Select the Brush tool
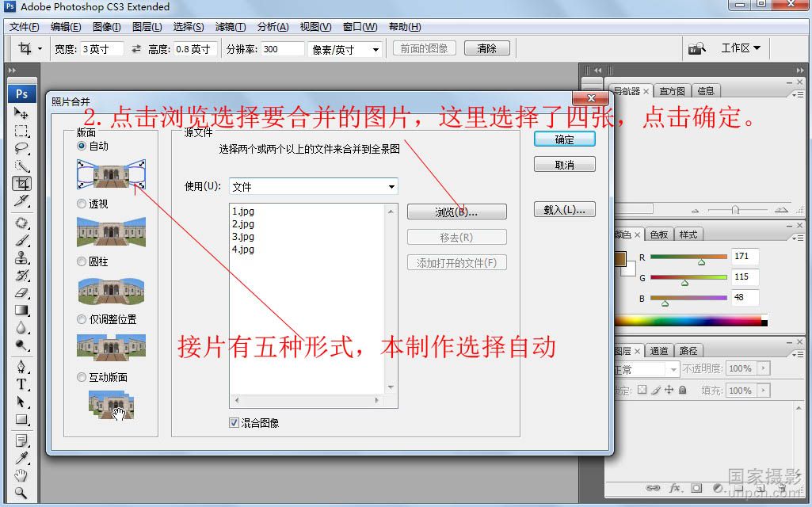This screenshot has width=812, height=507. pyautogui.click(x=21, y=240)
